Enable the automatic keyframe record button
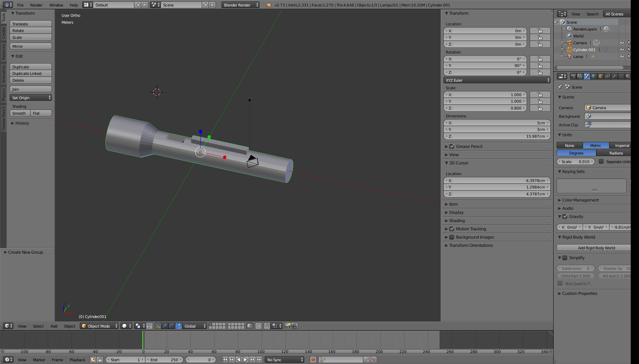639x364 pixels. click(x=313, y=360)
